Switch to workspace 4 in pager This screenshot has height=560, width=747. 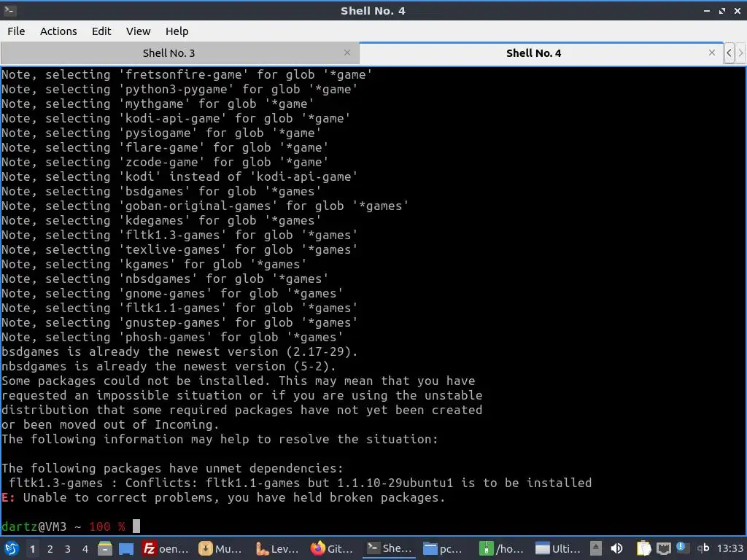tap(85, 549)
